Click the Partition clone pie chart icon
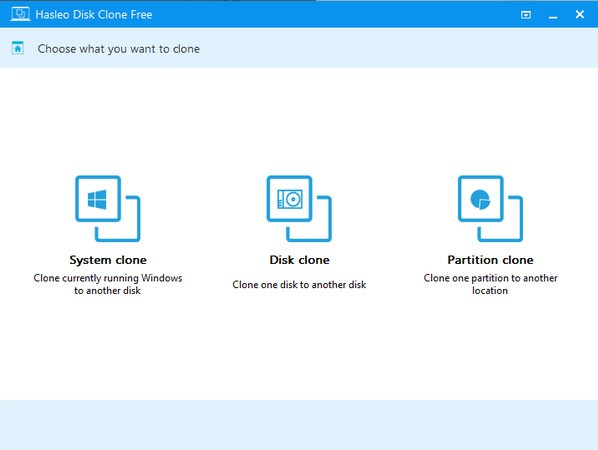598x450 pixels. click(490, 209)
